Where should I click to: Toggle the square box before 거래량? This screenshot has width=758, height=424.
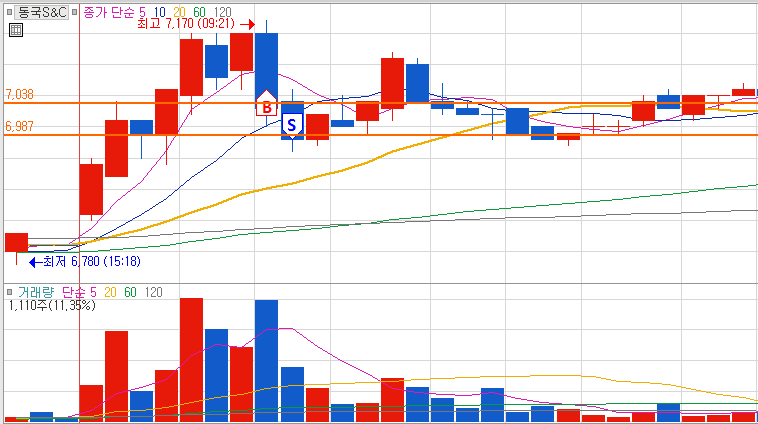click(10, 292)
